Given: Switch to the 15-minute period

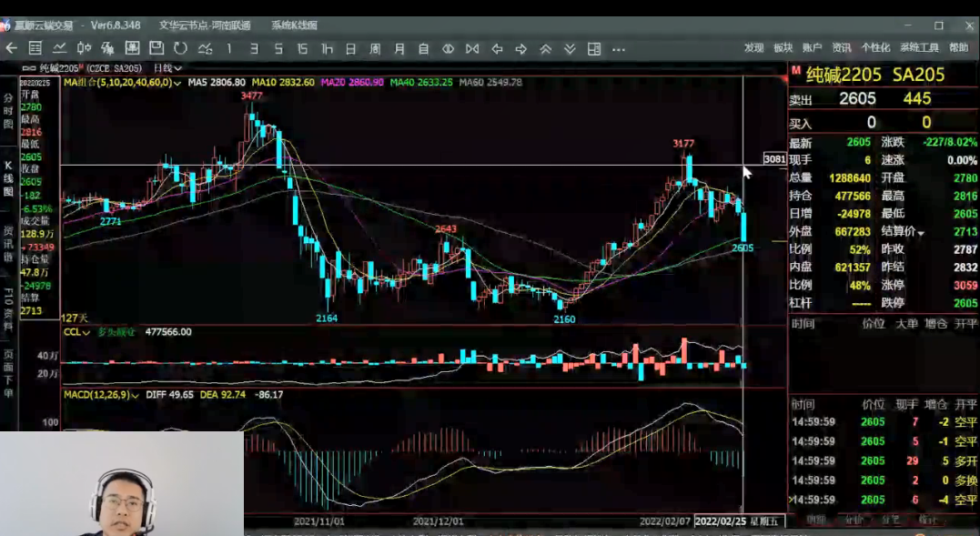Looking at the screenshot, I should pos(302,48).
